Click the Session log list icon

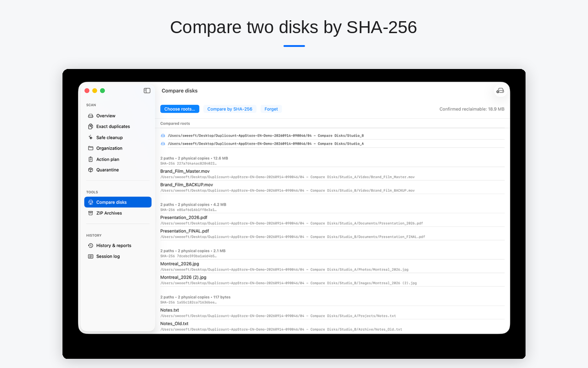[90, 256]
